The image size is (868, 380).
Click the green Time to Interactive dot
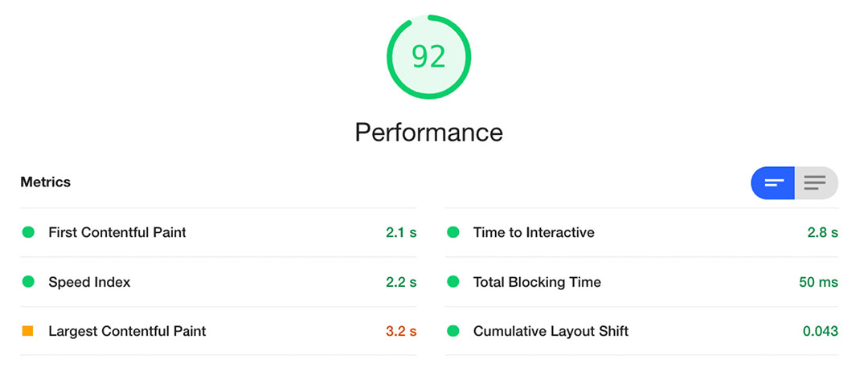pos(452,232)
